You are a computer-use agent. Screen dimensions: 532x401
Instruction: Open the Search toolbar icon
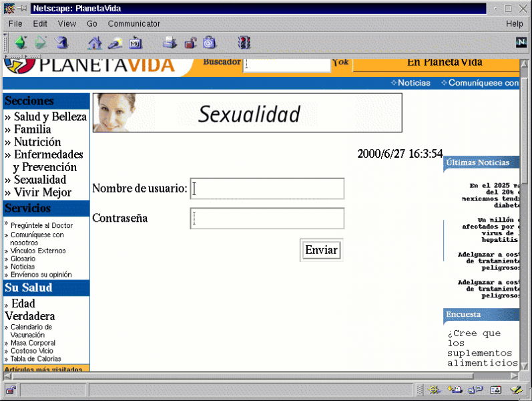pyautogui.click(x=115, y=43)
